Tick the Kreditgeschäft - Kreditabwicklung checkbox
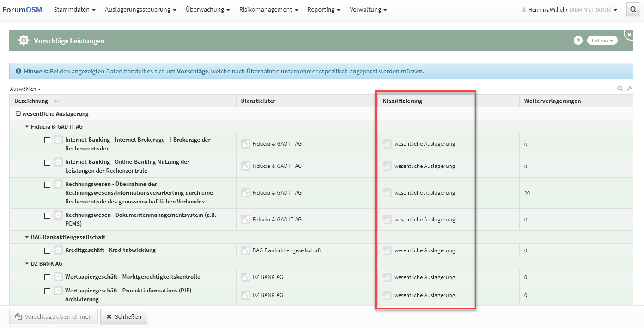Viewport: 644px width, 328px height. pyautogui.click(x=47, y=250)
